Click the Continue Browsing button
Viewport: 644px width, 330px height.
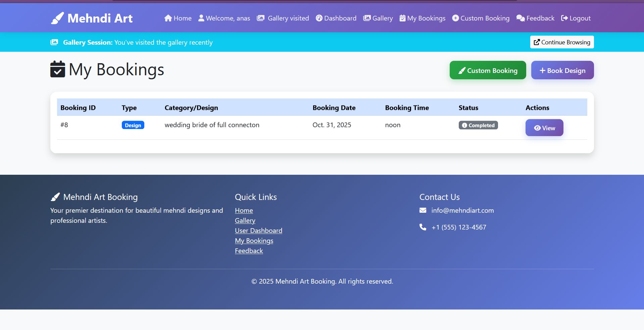tap(561, 42)
